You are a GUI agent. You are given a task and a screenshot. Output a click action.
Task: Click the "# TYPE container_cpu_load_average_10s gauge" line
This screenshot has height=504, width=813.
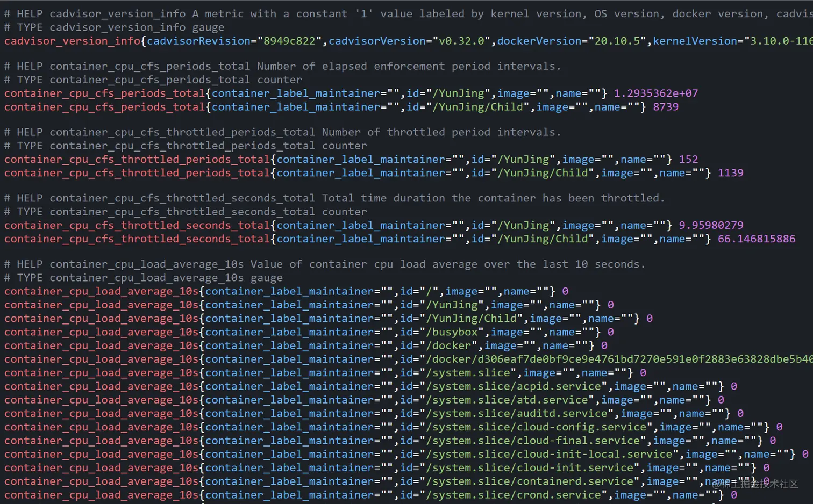point(143,278)
